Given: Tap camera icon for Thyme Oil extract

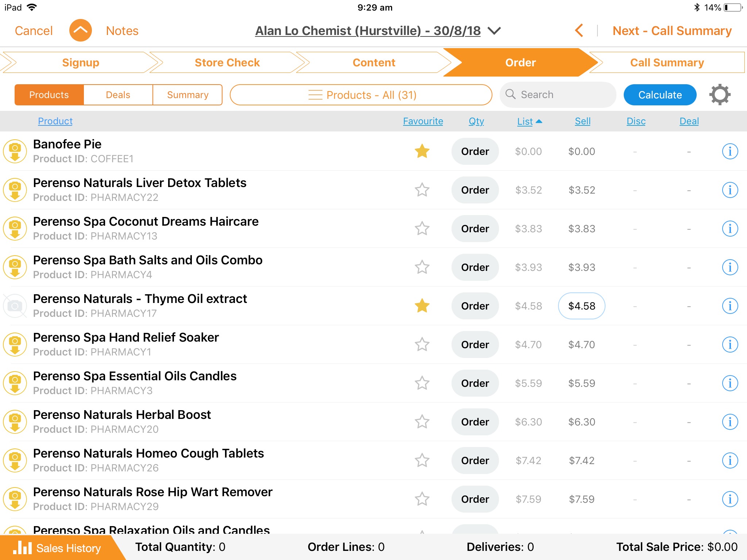Looking at the screenshot, I should pyautogui.click(x=15, y=306).
